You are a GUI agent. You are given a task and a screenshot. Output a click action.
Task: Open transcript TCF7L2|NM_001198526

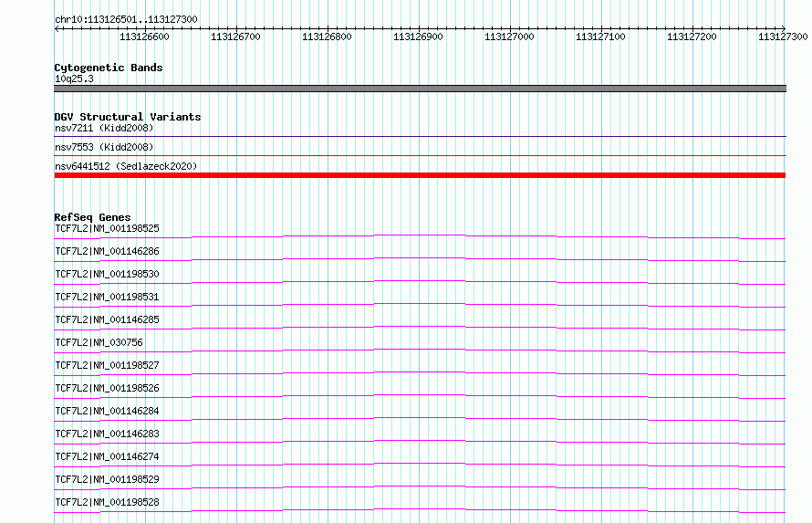click(107, 388)
